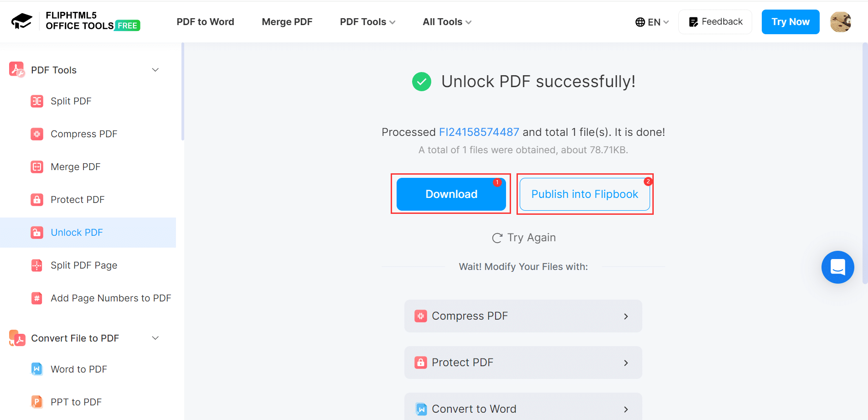Viewport: 868px width, 420px height.
Task: Click the FlipHTML5 graduation cap logo
Action: click(22, 21)
